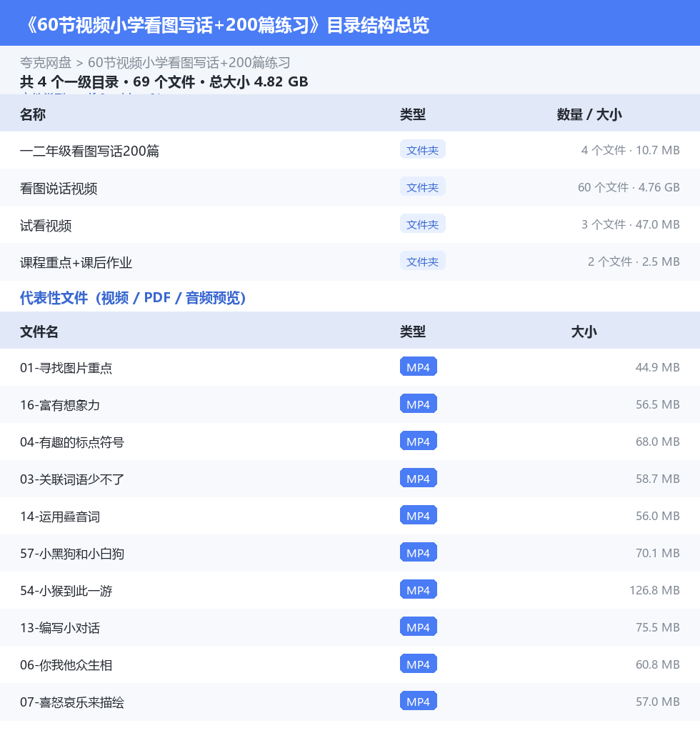This screenshot has height=743, width=700.
Task: Open file 06-你我他众生相
Action: [x=66, y=665]
